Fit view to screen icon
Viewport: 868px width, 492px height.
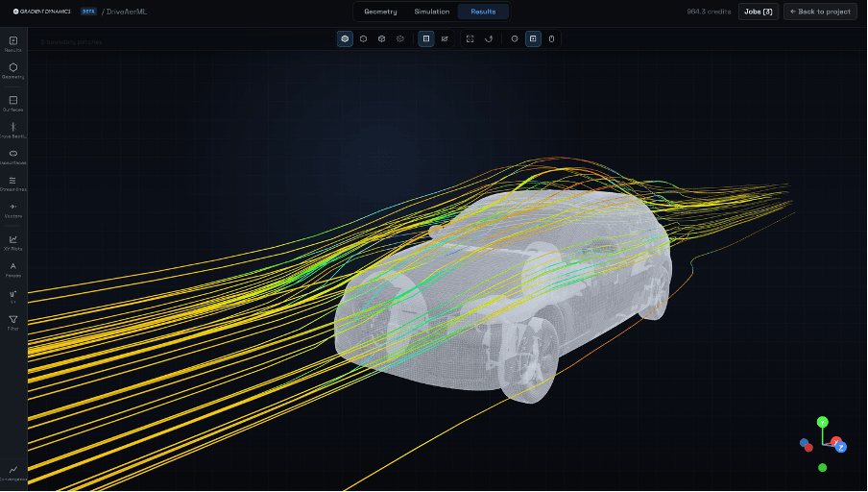click(470, 38)
